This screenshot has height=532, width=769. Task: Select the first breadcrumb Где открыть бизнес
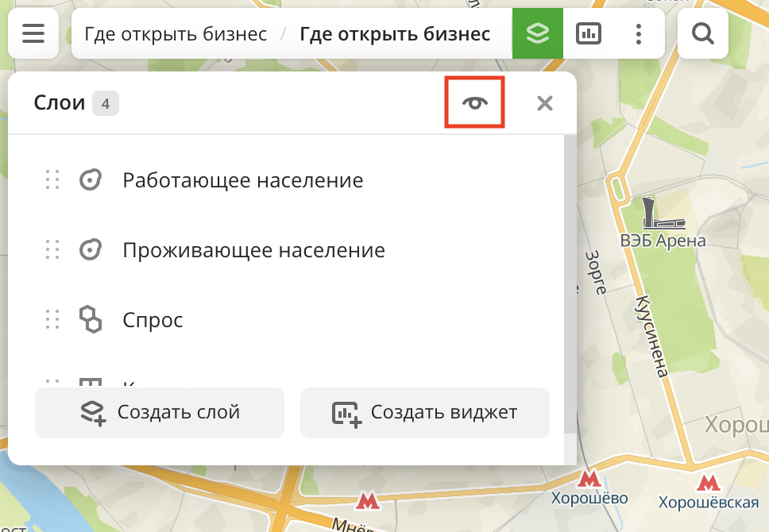176,33
